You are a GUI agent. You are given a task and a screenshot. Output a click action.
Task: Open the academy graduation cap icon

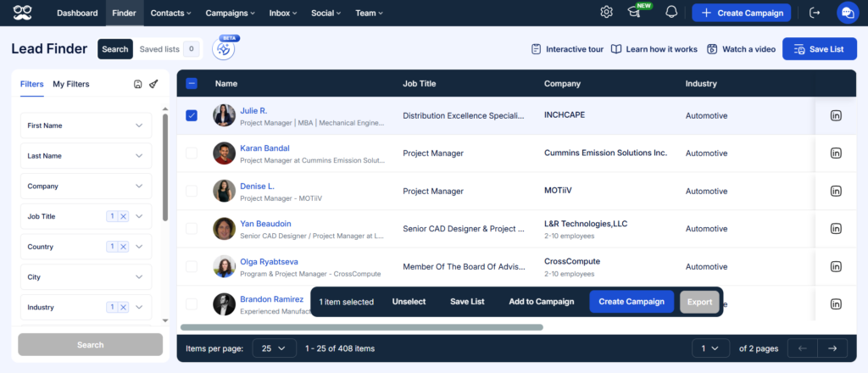click(x=634, y=13)
